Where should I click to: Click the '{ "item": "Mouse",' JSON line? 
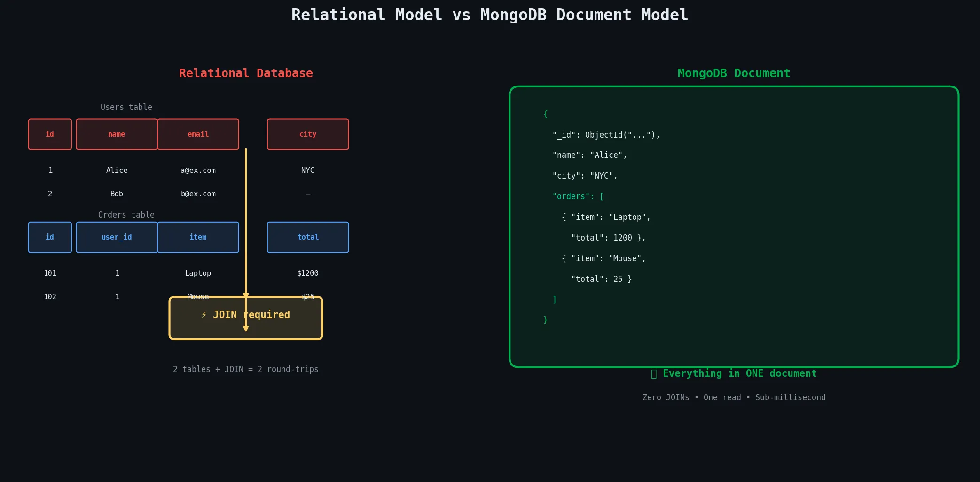coord(604,258)
